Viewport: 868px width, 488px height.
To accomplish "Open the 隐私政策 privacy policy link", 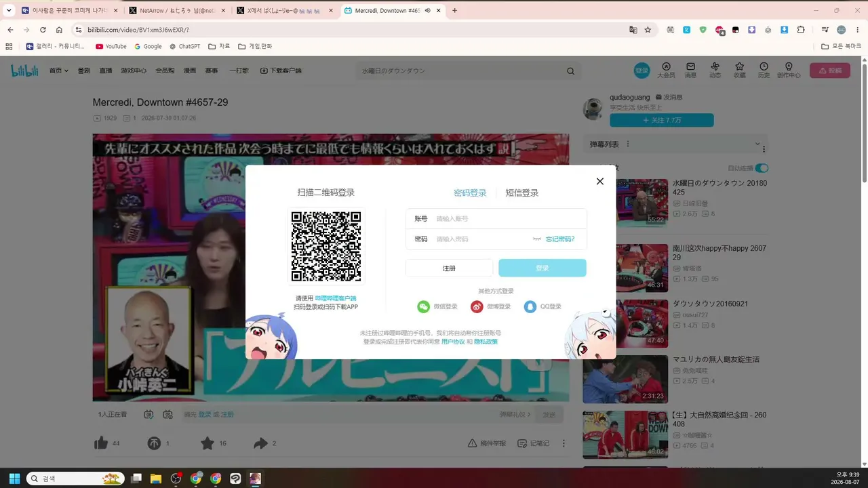I will pyautogui.click(x=486, y=342).
